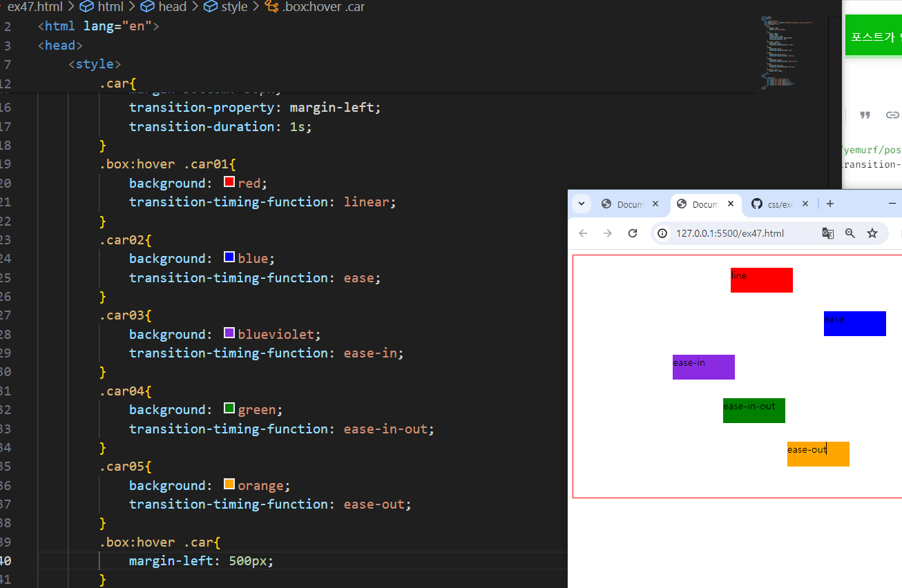Screen dimensions: 902x588
Task: Open the browser tab search dropdown
Action: click(x=581, y=204)
